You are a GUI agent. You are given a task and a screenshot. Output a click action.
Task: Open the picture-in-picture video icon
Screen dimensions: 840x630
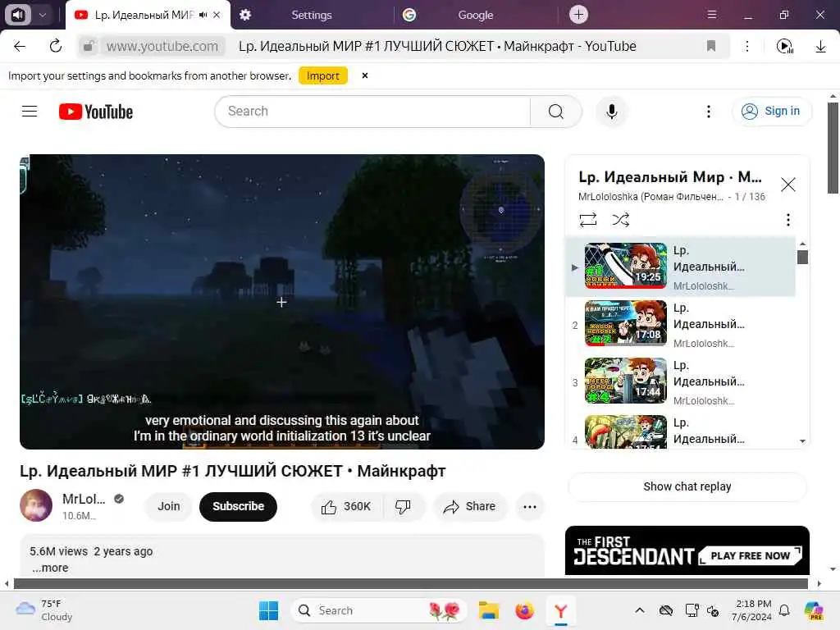pyautogui.click(x=784, y=46)
